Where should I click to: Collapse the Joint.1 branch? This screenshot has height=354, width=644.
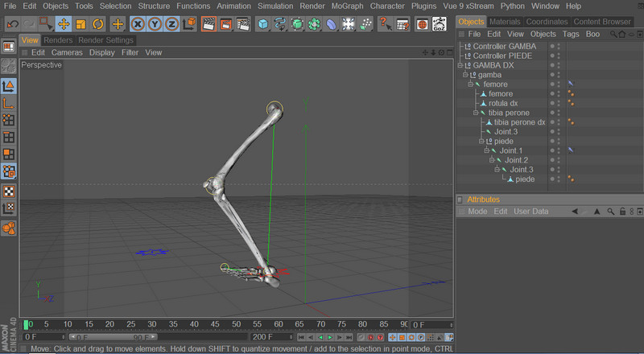tap(486, 150)
